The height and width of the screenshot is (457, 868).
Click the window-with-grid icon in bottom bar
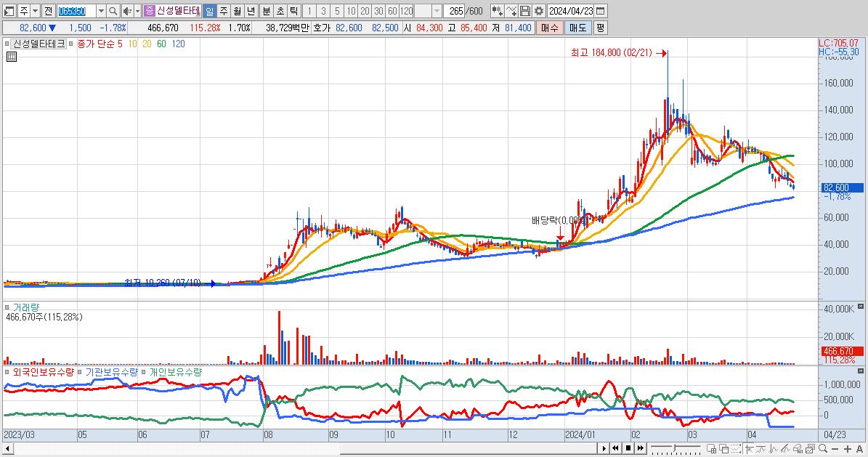pyautogui.click(x=711, y=449)
